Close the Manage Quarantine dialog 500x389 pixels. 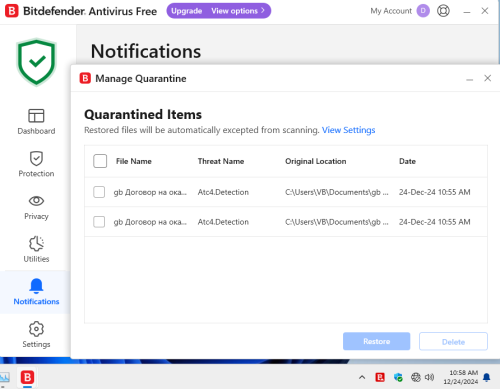(487, 78)
